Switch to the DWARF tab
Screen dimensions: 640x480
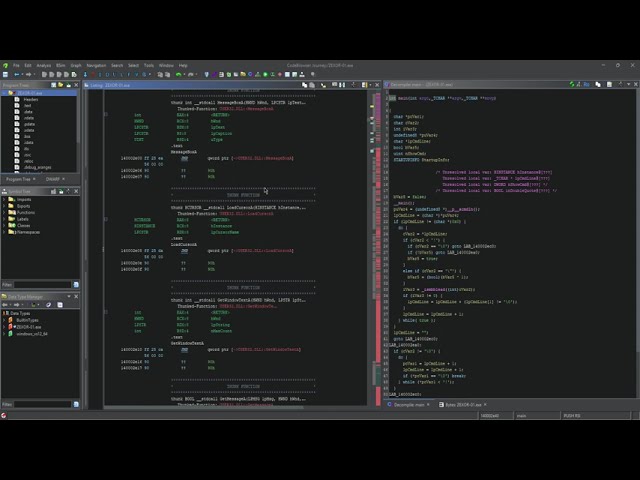[53, 179]
